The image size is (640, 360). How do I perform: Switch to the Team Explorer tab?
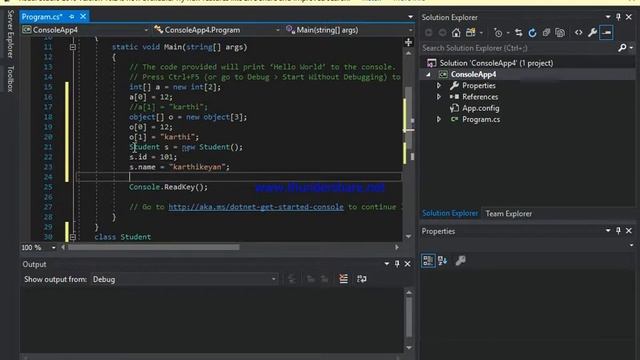pos(509,213)
